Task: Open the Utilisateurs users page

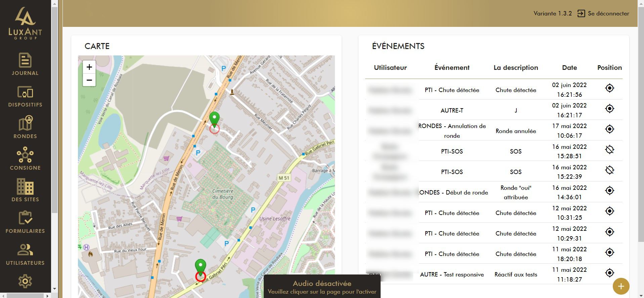Action: pos(25,254)
